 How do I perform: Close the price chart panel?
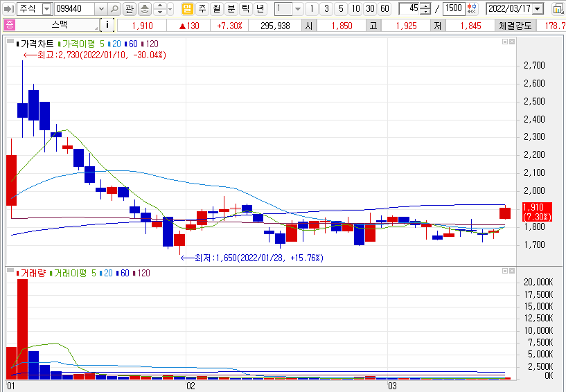point(512,42)
